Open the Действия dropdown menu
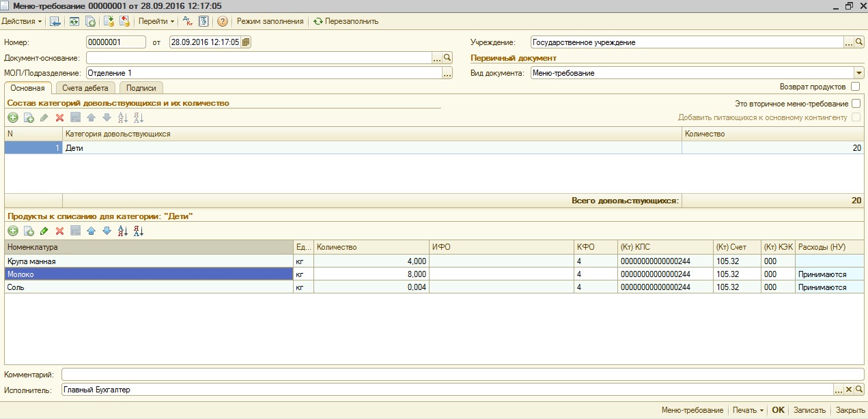868x419 pixels. point(22,21)
